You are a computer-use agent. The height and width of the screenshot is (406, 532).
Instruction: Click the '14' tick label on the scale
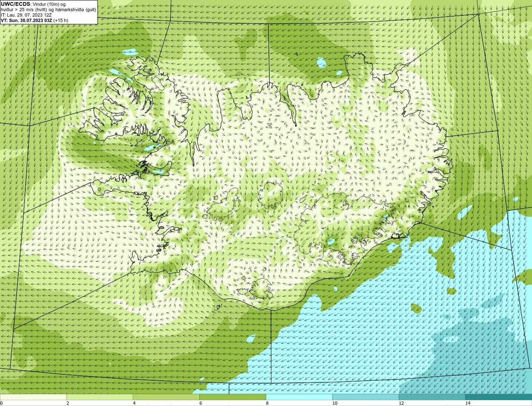tap(468, 403)
